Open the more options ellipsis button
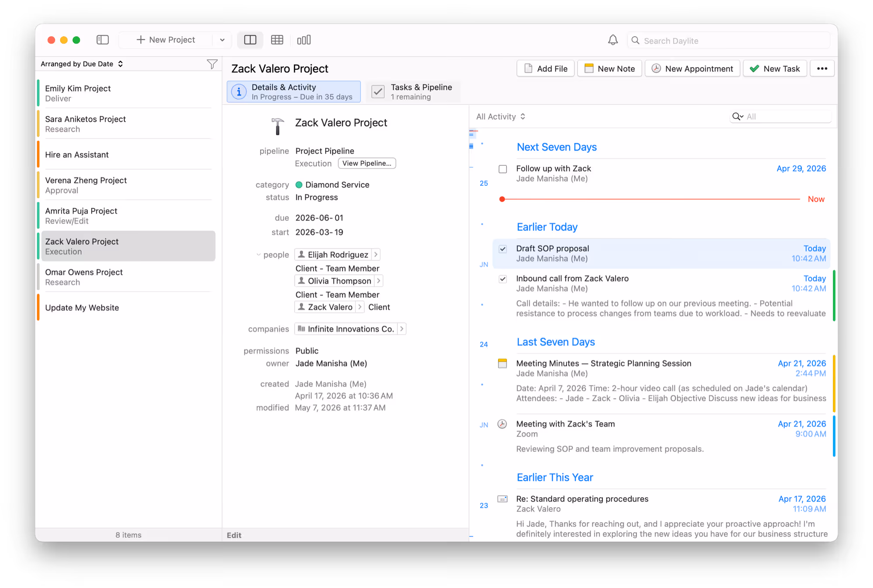 click(822, 68)
